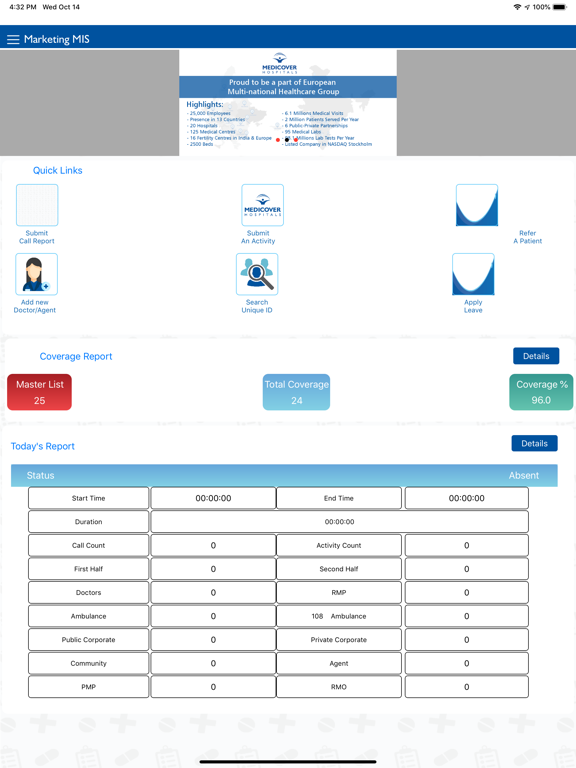
Task: Select the Community cell
Action: [89, 663]
